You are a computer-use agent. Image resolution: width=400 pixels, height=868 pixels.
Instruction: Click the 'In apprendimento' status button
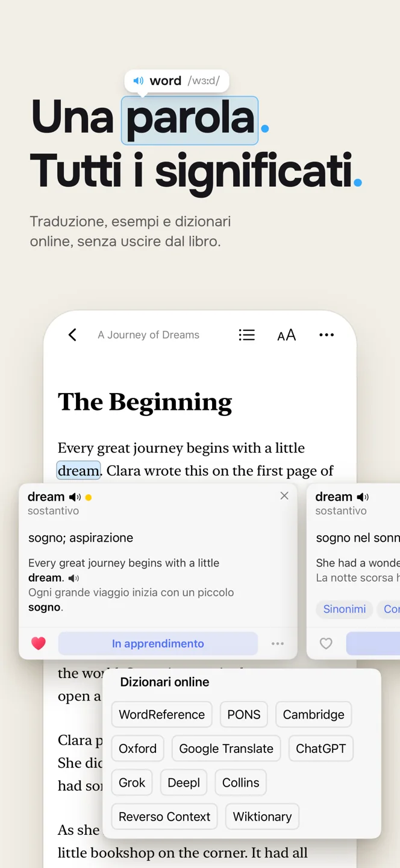158,644
